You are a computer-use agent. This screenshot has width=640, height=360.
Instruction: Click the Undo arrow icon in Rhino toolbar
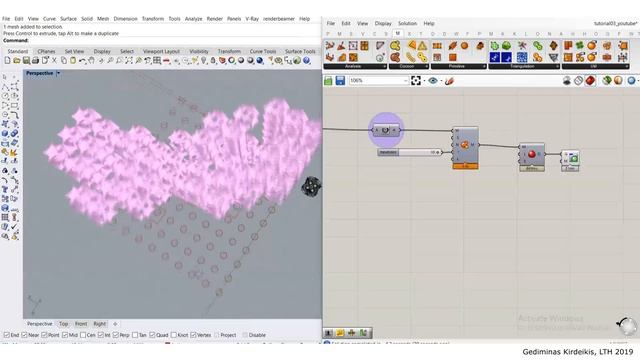(x=82, y=60)
